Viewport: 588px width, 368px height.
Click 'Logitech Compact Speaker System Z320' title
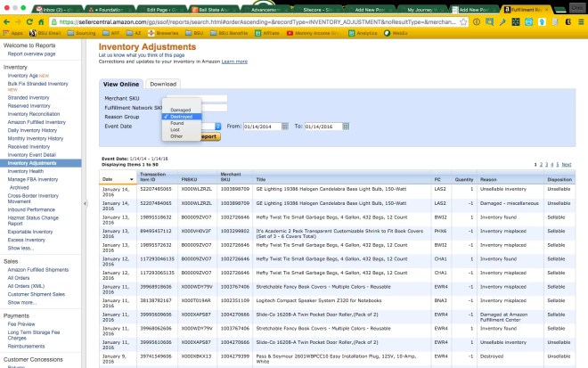(319, 300)
